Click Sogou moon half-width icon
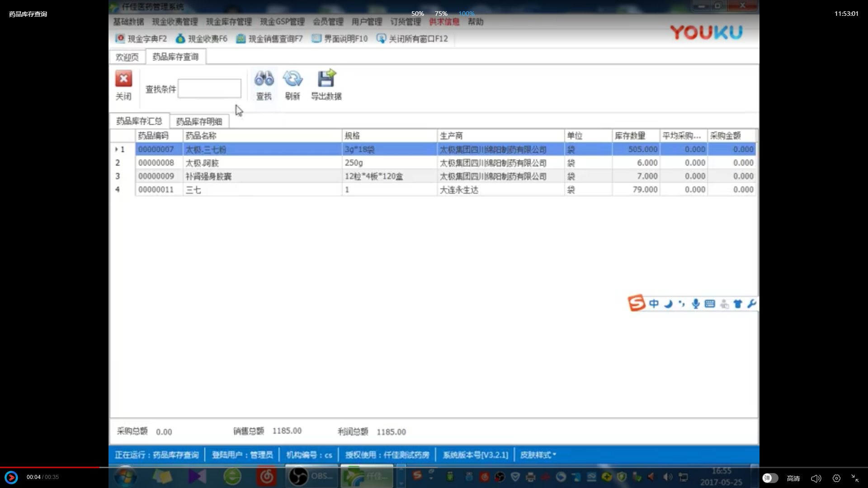 [668, 304]
